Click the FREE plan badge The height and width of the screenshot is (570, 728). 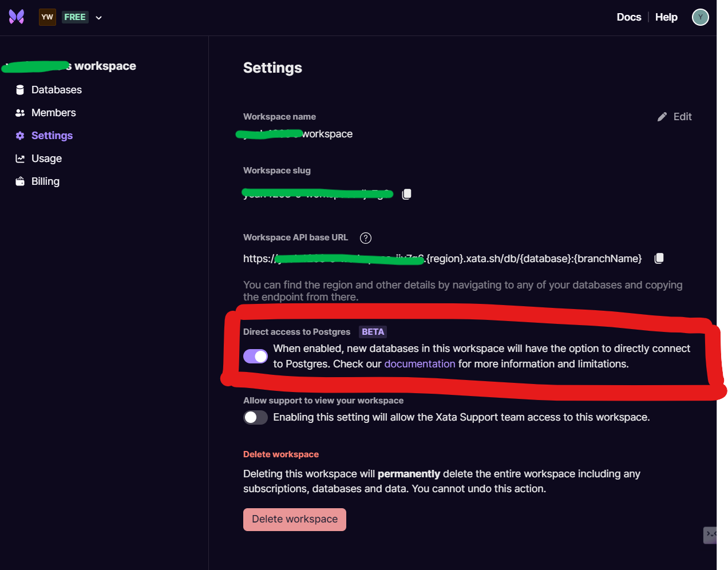tap(75, 17)
